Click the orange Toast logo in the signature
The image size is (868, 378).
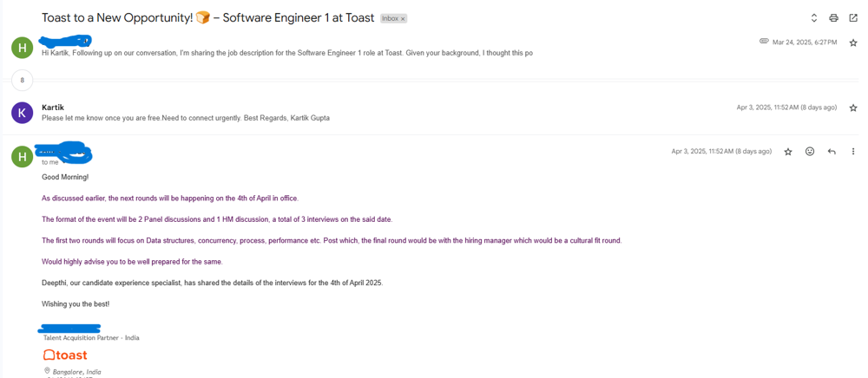[x=65, y=355]
